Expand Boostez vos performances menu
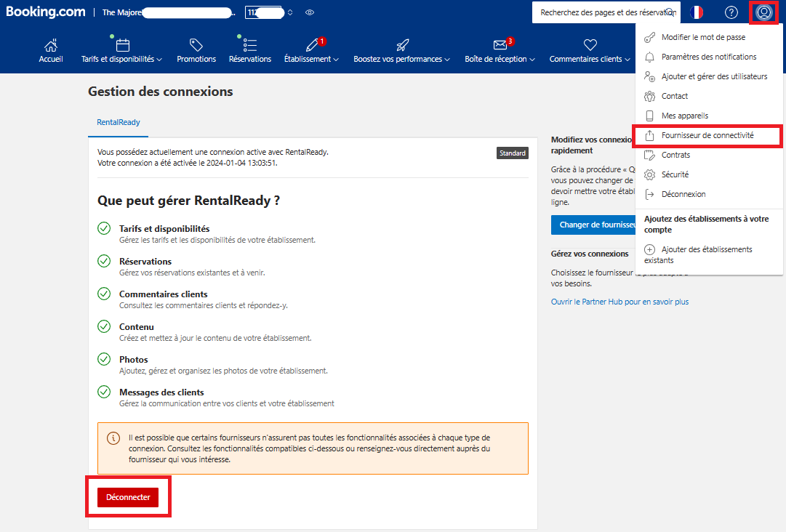Screen dimensions: 786x532 [401, 59]
